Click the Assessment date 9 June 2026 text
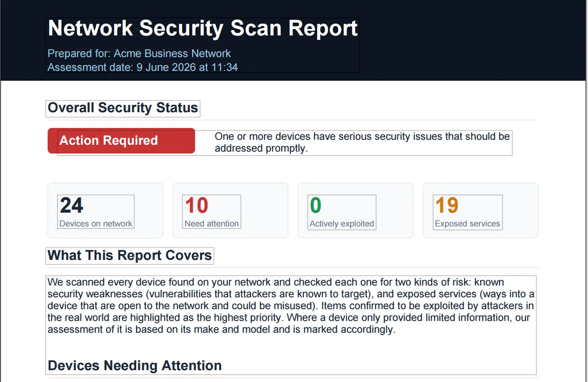Image resolution: width=588 pixels, height=382 pixels. coord(143,67)
